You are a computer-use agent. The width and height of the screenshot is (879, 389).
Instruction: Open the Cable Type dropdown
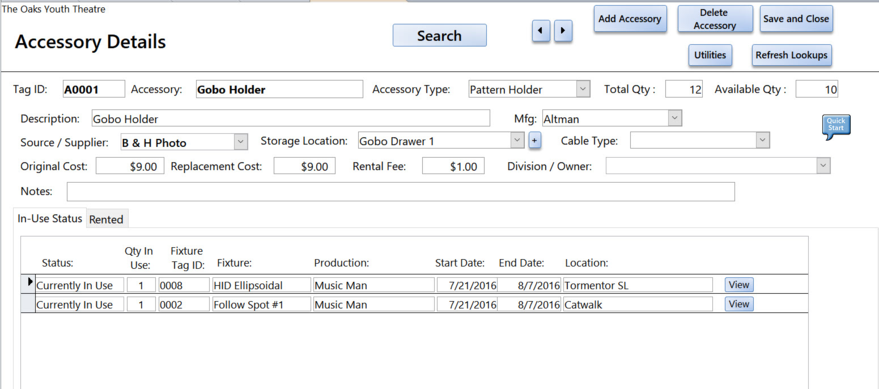click(762, 141)
